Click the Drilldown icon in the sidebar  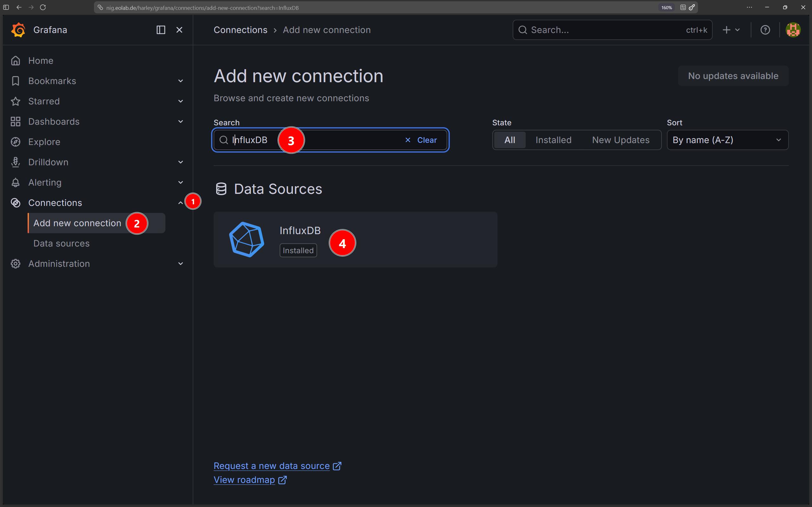tap(16, 162)
